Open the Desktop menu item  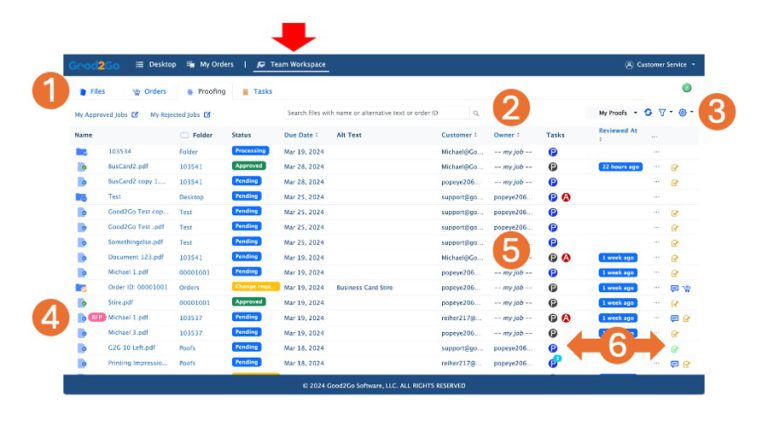[156, 65]
